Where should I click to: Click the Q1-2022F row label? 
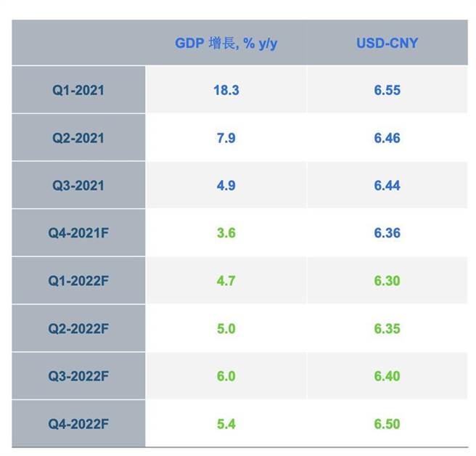(78, 281)
